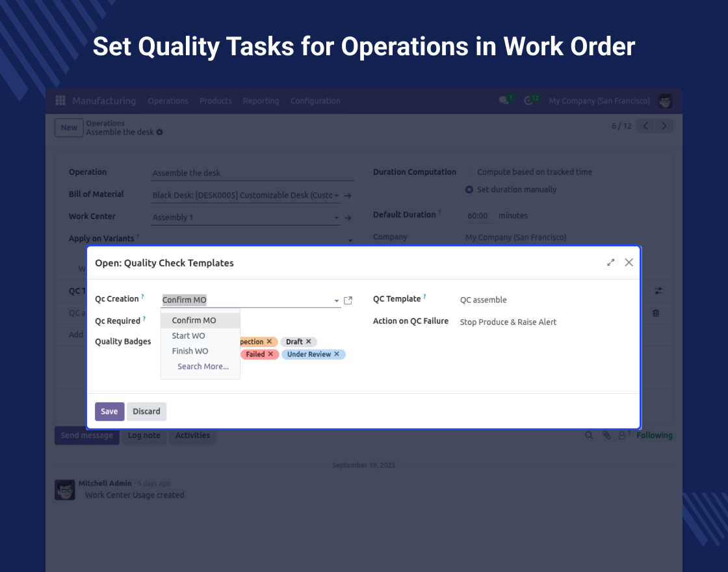Save the quality check template
This screenshot has width=728, height=572.
point(110,411)
